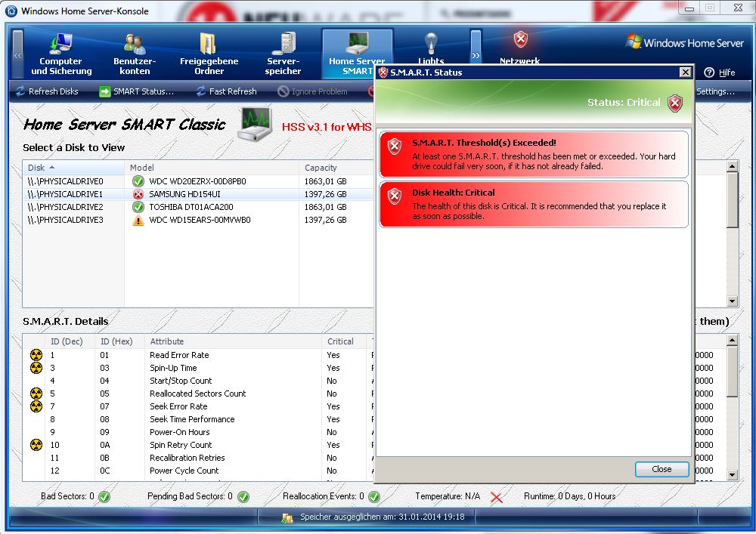
Task: Select Recalibration Retries attribute row
Action: 199,458
